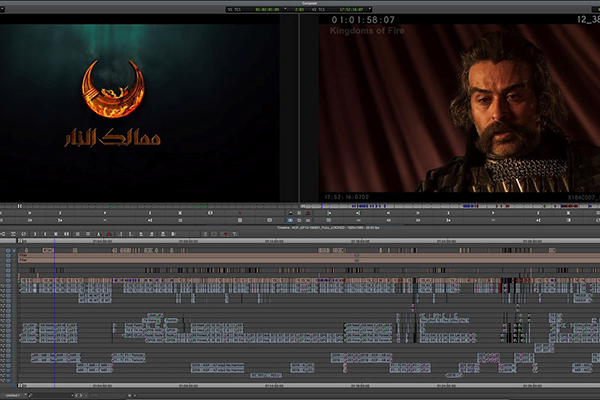Open the V2 TC1 tracking information menu
600x400 pixels.
pos(370,8)
